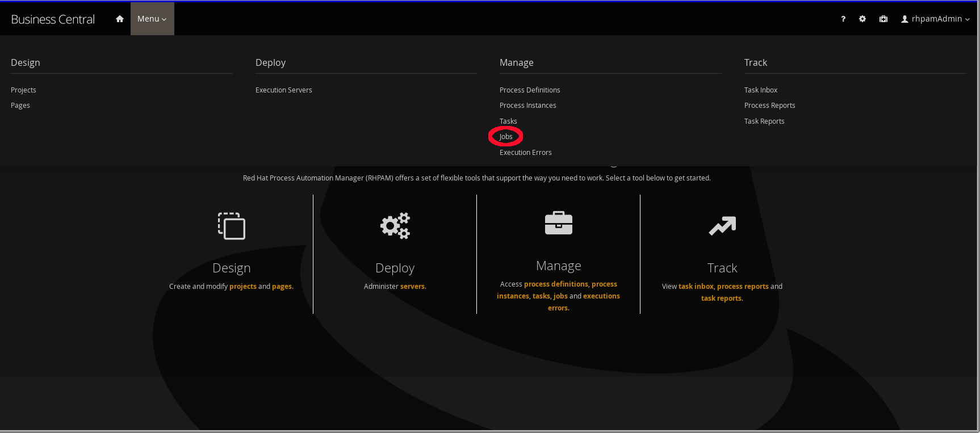Click the Track card's trending arrow icon

click(x=722, y=226)
